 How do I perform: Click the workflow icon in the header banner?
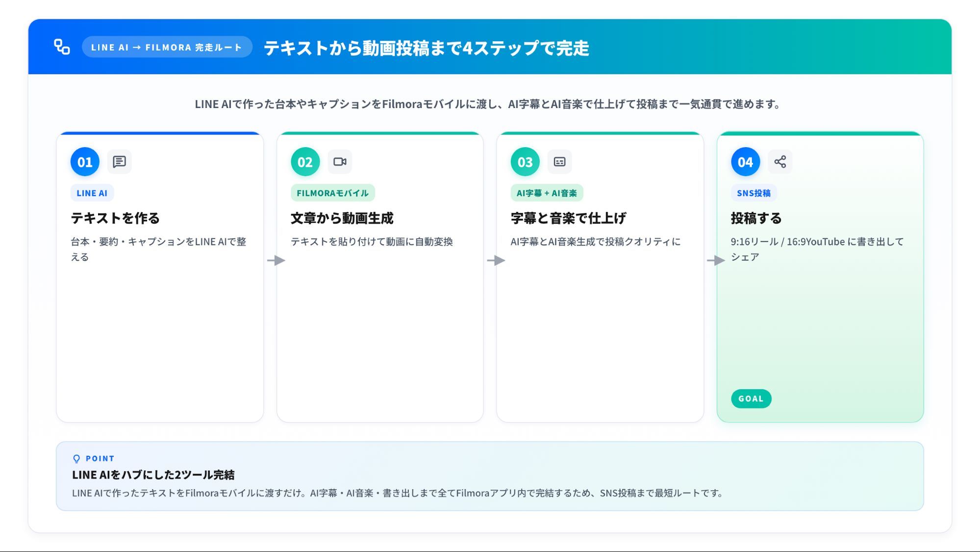(x=62, y=47)
